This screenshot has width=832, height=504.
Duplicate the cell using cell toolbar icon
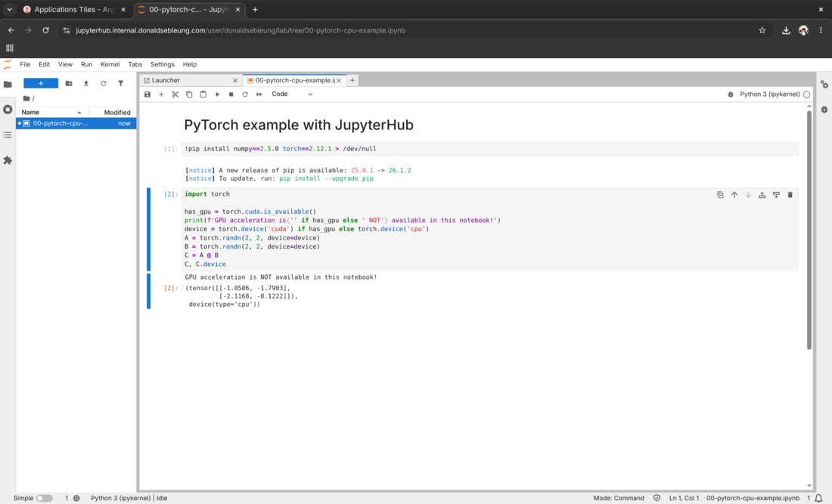(x=720, y=195)
